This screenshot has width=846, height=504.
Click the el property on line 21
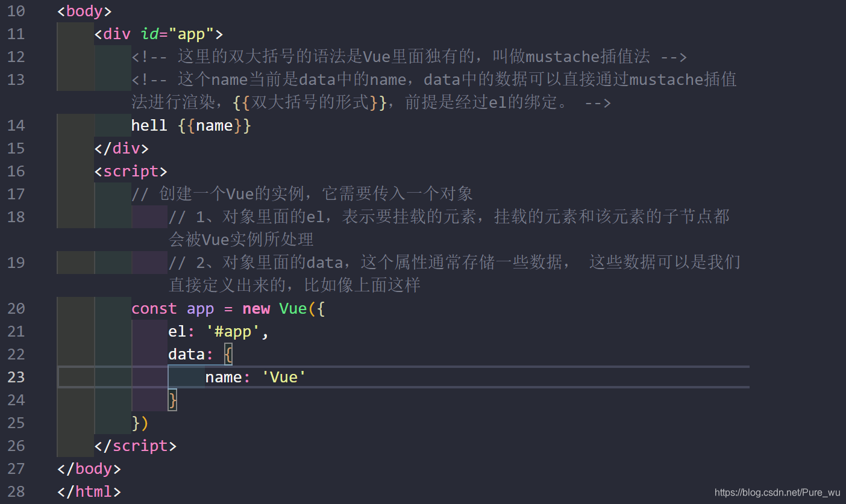177,331
